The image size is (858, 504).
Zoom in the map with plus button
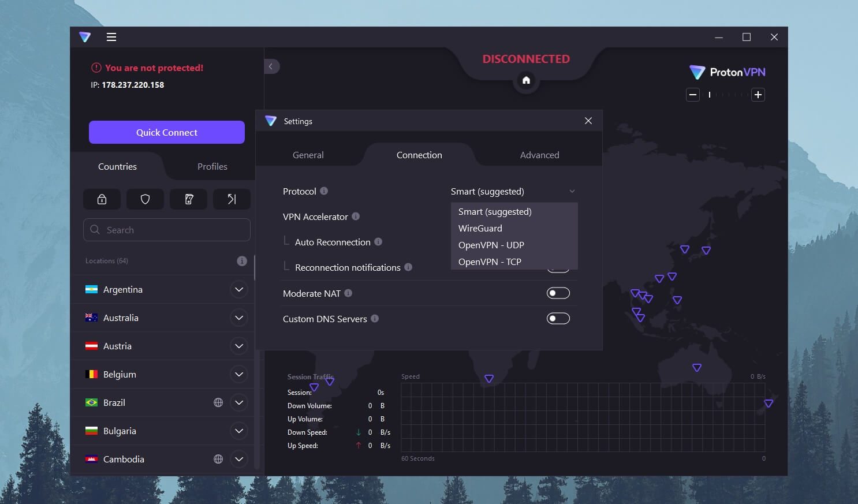[x=758, y=95]
